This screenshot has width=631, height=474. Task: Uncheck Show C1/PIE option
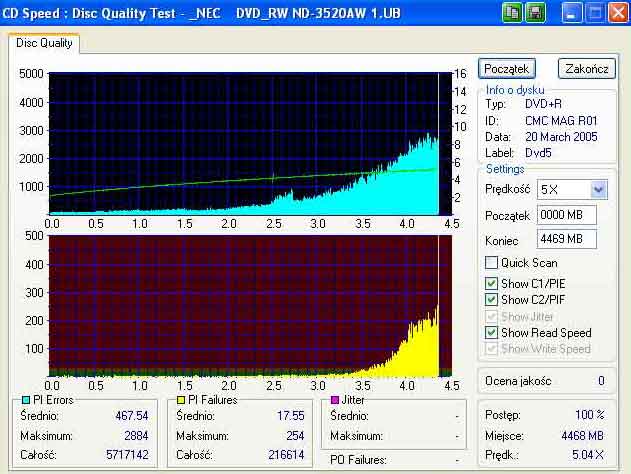coord(491,283)
